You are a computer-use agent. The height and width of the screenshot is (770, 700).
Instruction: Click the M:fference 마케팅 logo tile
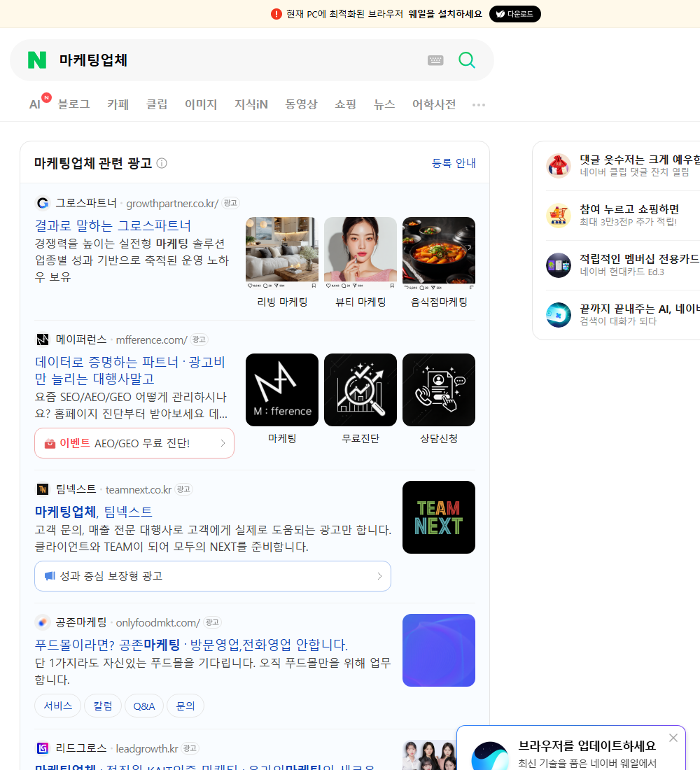(x=282, y=390)
